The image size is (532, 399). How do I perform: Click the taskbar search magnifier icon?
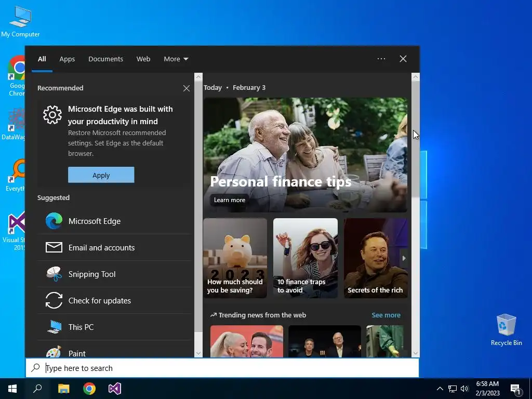tap(37, 389)
